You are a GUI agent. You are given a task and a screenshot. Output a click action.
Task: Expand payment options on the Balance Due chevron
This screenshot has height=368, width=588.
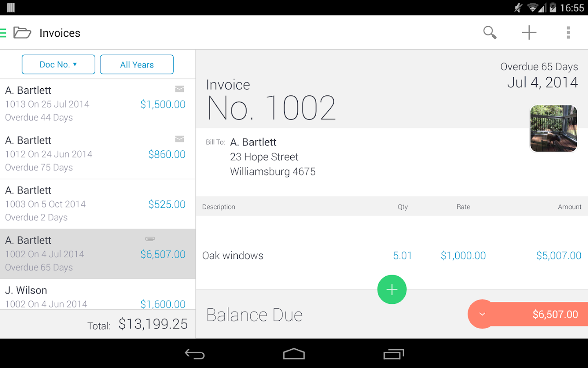pos(482,314)
